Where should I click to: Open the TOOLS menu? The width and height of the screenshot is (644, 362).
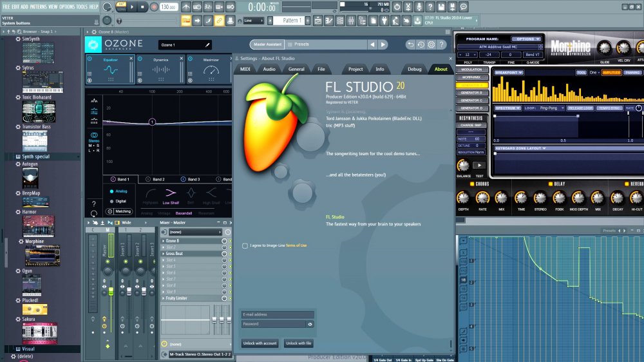tap(82, 6)
